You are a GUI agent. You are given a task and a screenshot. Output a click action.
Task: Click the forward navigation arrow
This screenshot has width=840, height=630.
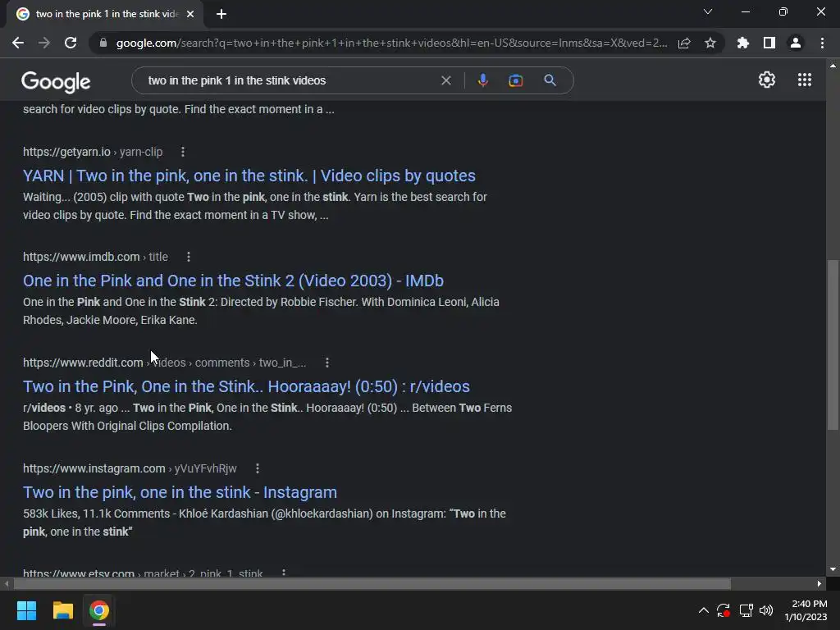pos(44,43)
